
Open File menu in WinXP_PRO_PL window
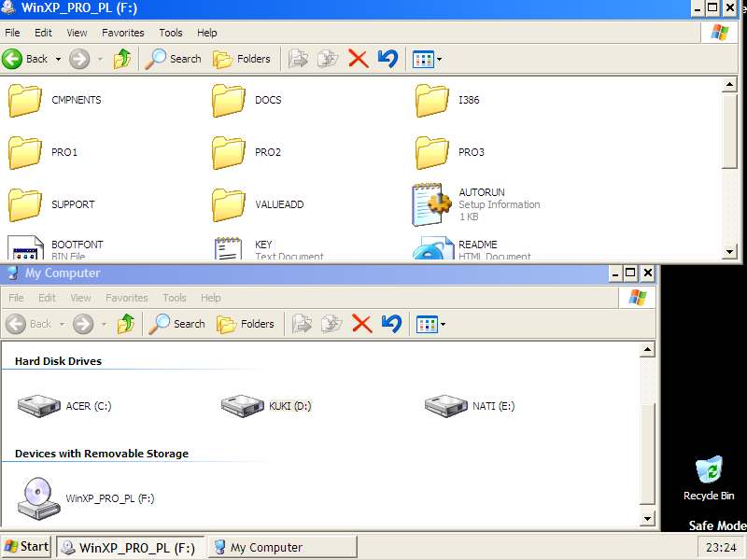12,33
